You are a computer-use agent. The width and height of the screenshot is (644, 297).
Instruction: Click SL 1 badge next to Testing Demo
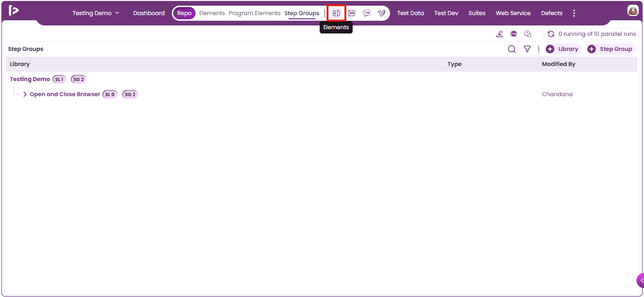[59, 79]
